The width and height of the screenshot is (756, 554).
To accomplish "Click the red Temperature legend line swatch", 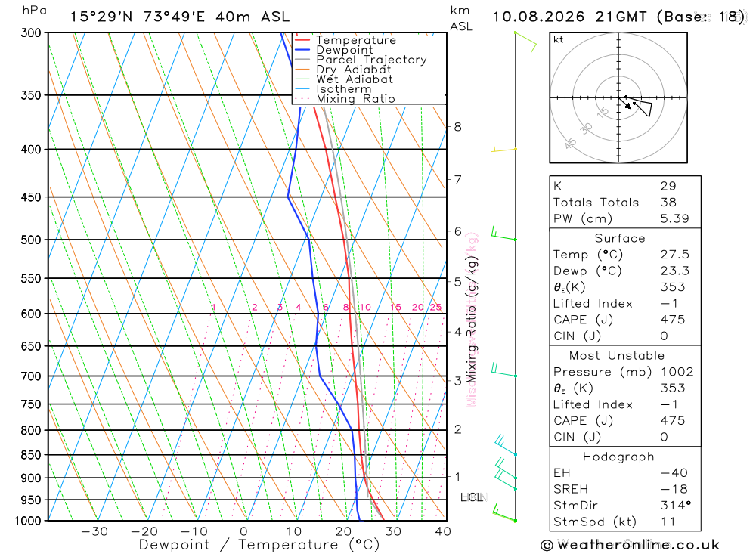I will (x=302, y=40).
